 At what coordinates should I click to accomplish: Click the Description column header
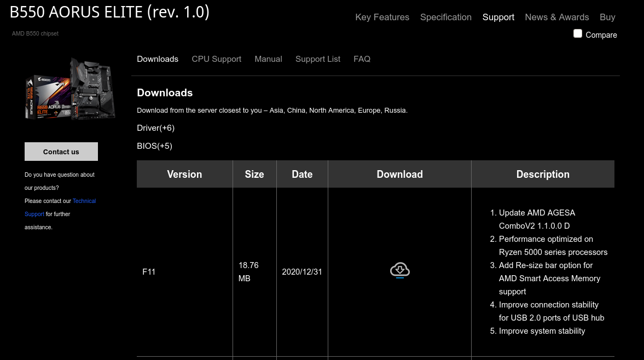tap(543, 174)
